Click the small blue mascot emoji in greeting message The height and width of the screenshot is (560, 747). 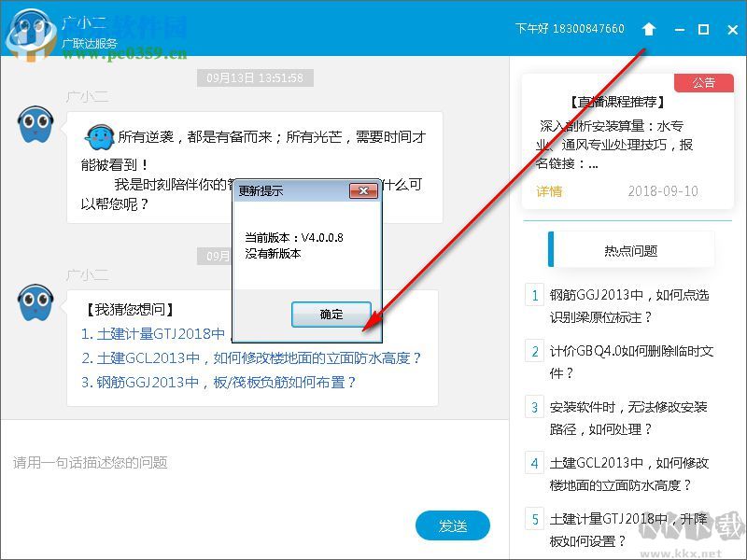(x=99, y=137)
